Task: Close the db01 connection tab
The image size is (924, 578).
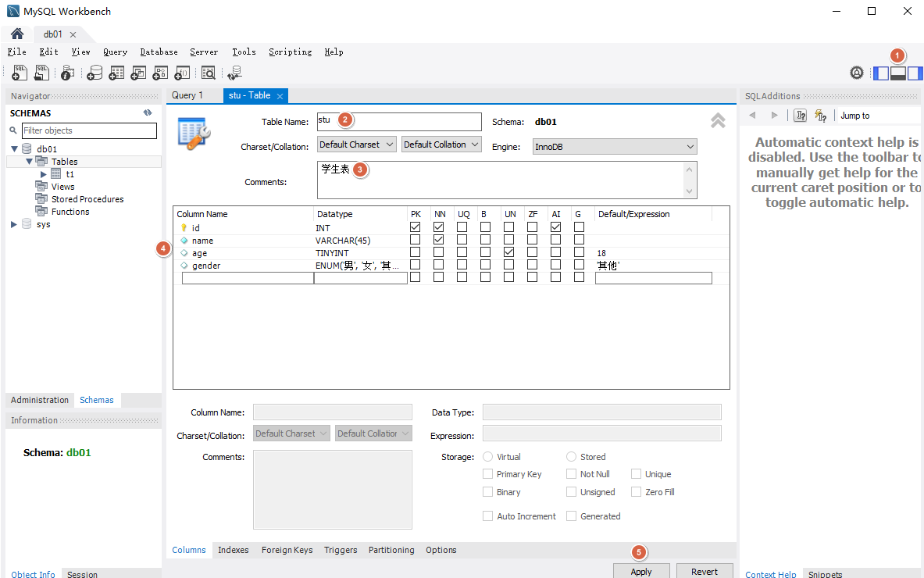Action: point(73,35)
